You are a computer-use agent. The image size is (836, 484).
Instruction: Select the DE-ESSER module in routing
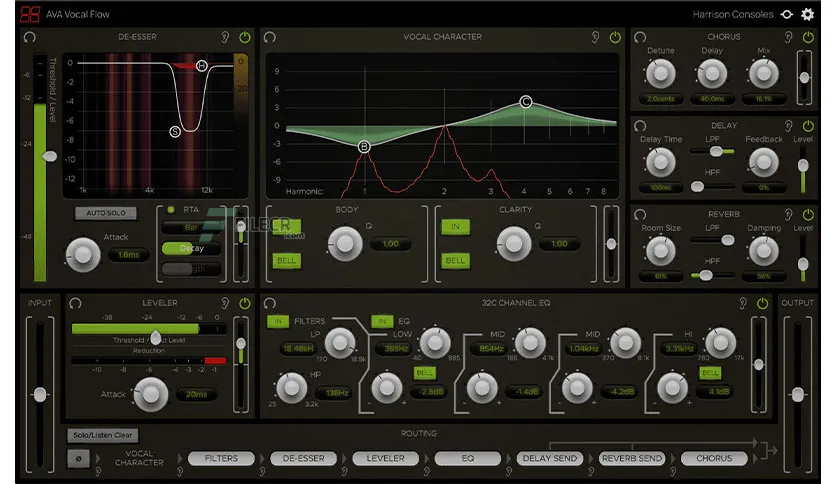(x=303, y=458)
